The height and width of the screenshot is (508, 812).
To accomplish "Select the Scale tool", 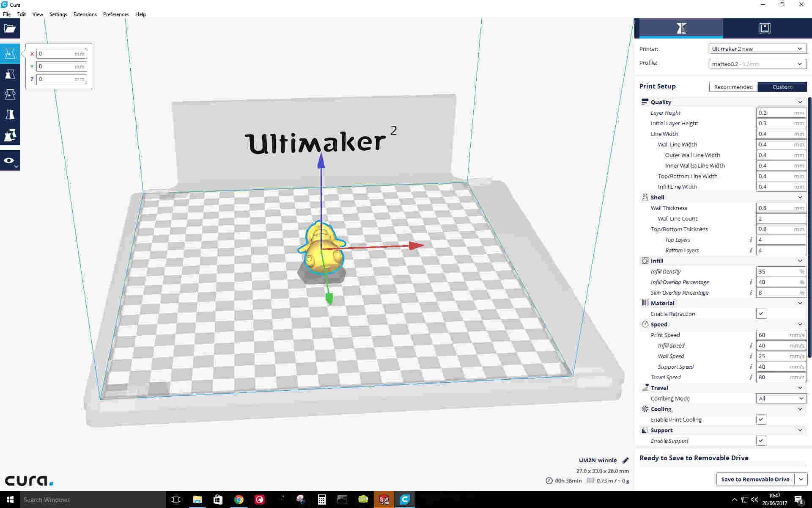I will [x=10, y=74].
